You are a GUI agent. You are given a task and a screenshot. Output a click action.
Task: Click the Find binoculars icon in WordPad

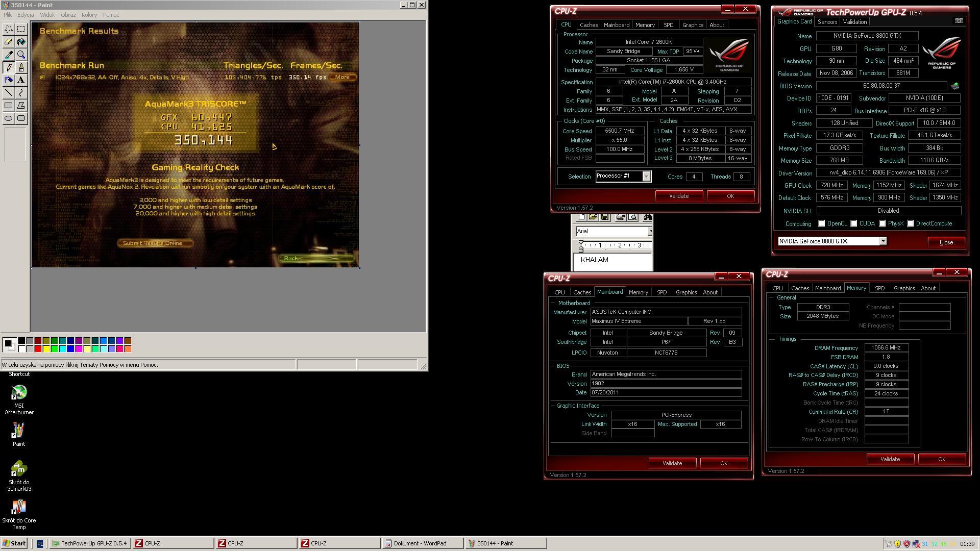pos(647,217)
